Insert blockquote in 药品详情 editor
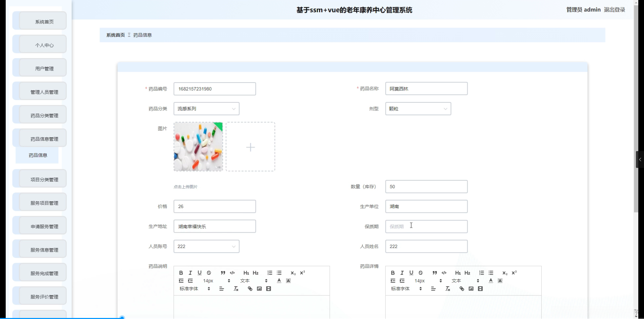This screenshot has width=644, height=319. pyautogui.click(x=435, y=273)
